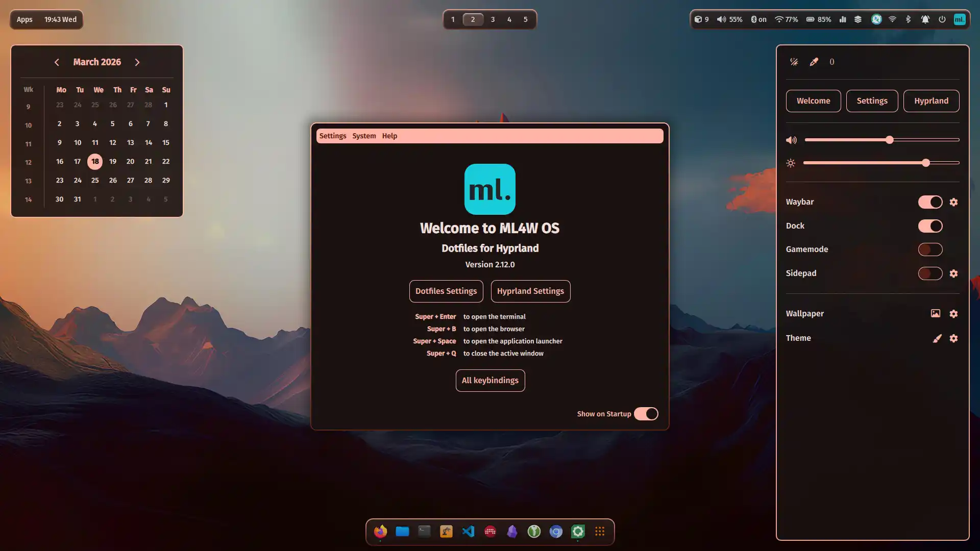
Task: Open the color picker eyedropper tool
Action: (814, 62)
